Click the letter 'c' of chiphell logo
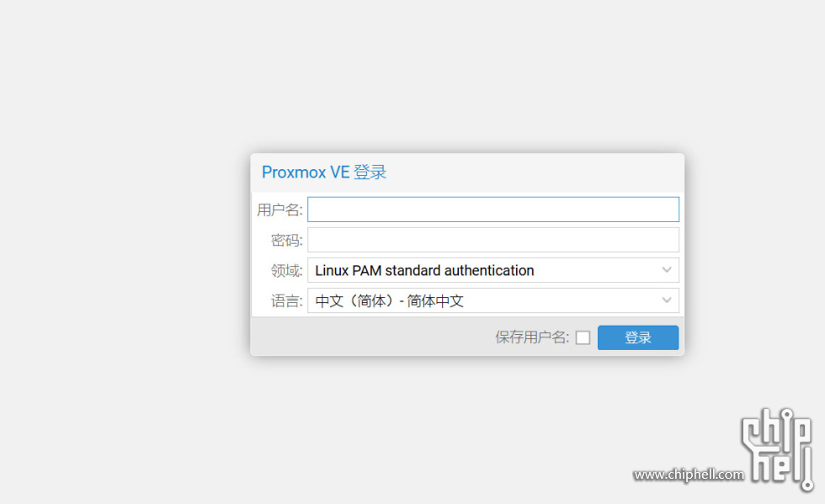Viewport: 825px width, 504px height. 751,432
